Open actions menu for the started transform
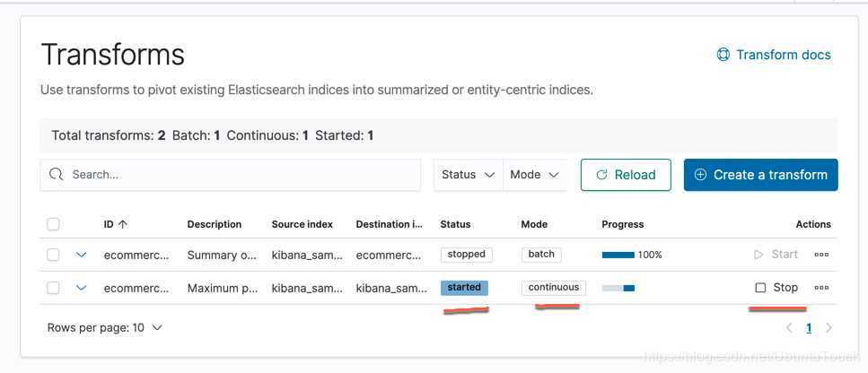The width and height of the screenshot is (868, 373). (x=821, y=288)
